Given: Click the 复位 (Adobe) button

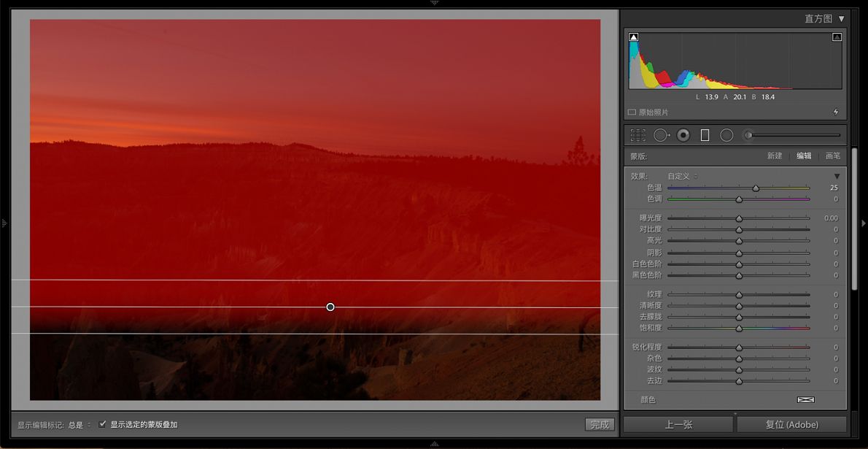Looking at the screenshot, I should click(791, 425).
